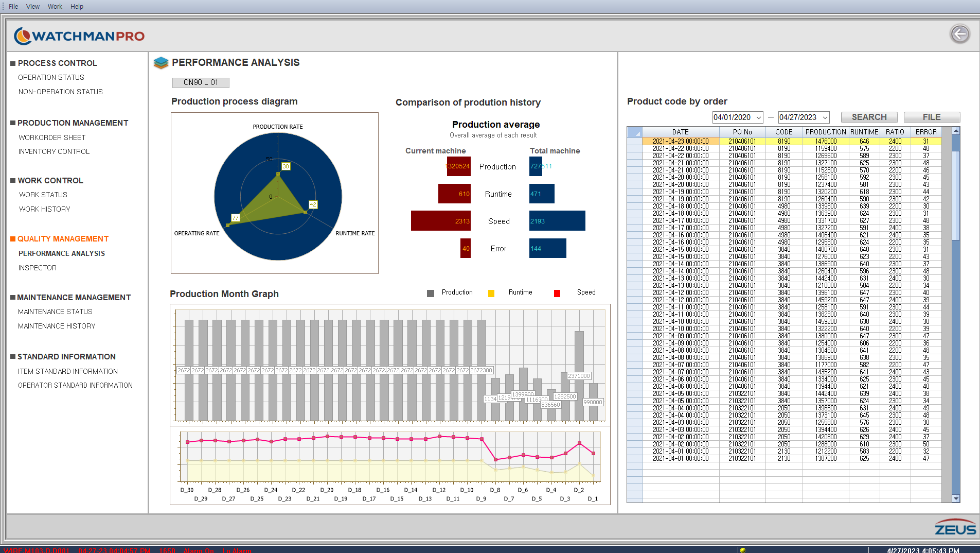Open Operator Standard Information
Image resolution: width=980 pixels, height=553 pixels.
tap(75, 385)
